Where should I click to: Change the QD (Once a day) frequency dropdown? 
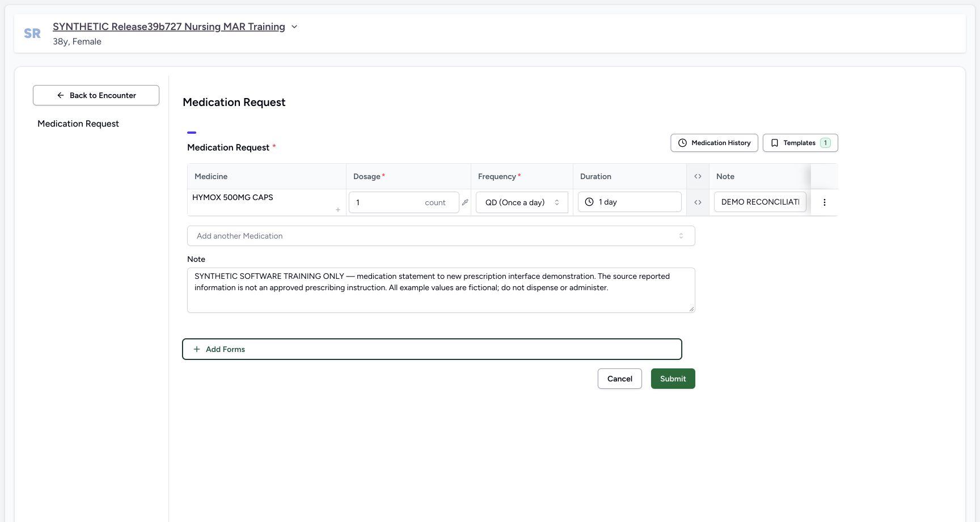522,202
